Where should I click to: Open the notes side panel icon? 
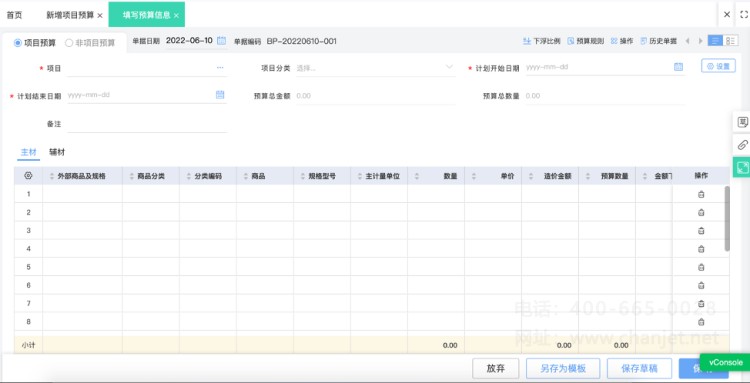742,122
